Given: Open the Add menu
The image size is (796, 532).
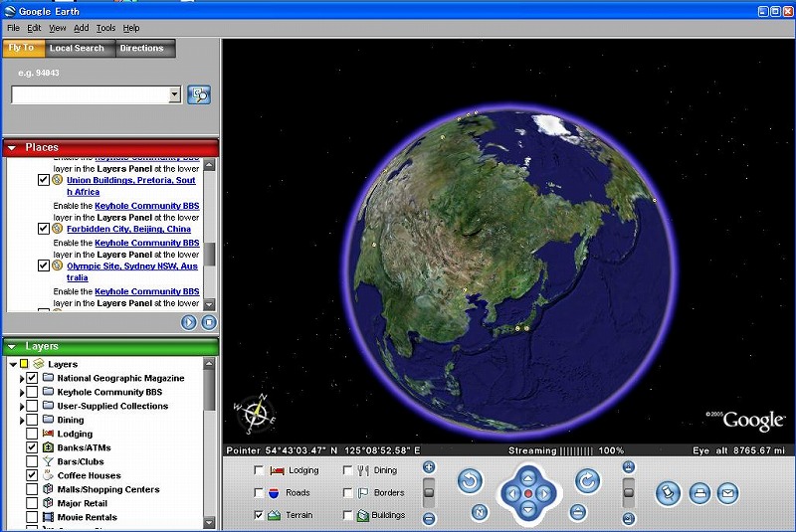Looking at the screenshot, I should [x=82, y=28].
